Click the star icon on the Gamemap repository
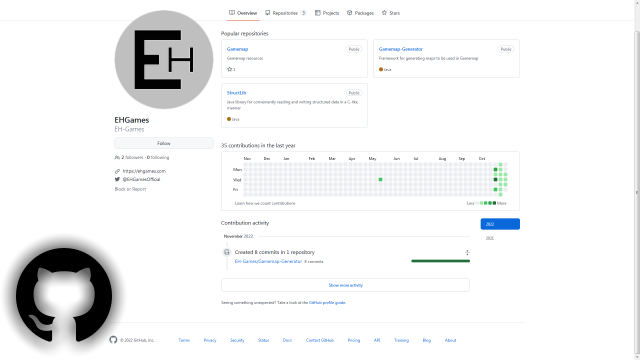 [229, 69]
